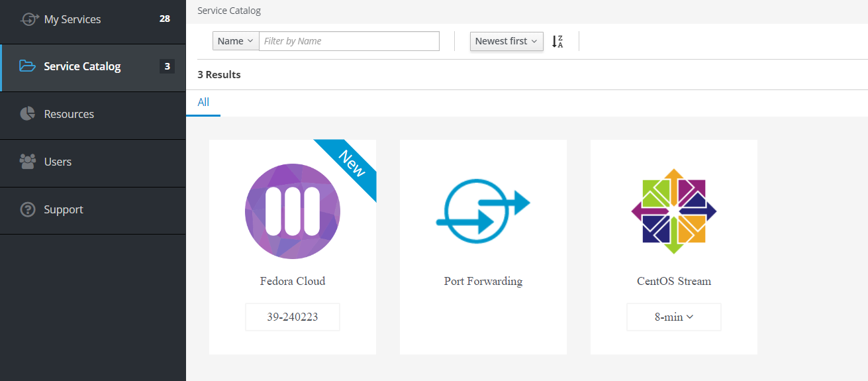This screenshot has height=381, width=868.
Task: Click the My Services sidebar icon
Action: (x=29, y=19)
